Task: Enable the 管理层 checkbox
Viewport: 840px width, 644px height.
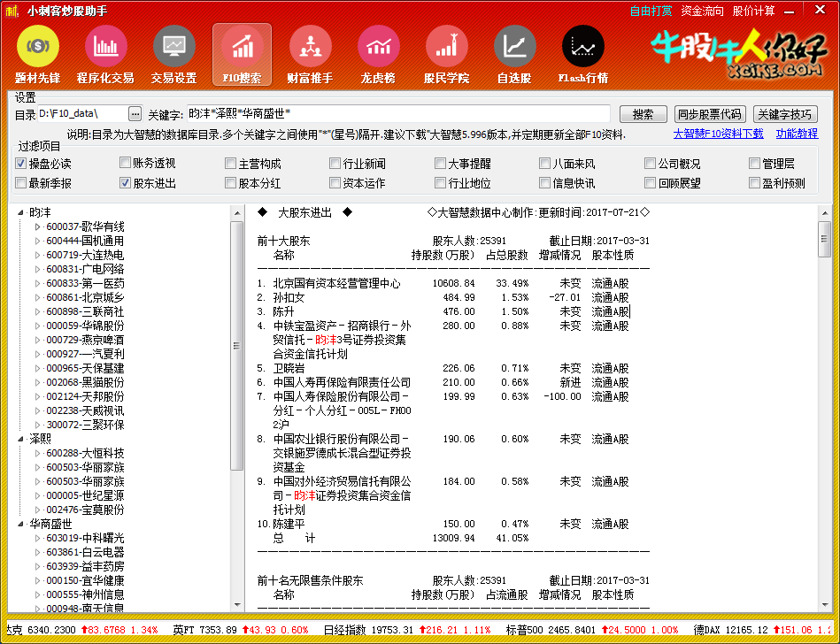Action: point(754,164)
